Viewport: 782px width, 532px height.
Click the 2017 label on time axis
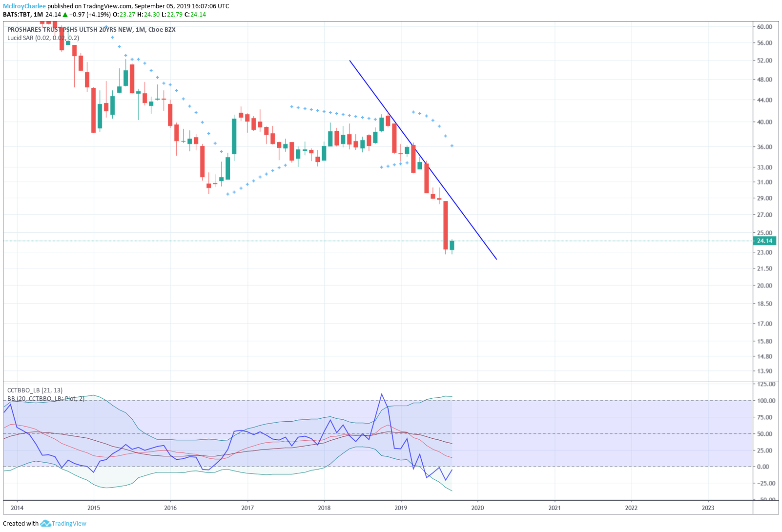247,508
